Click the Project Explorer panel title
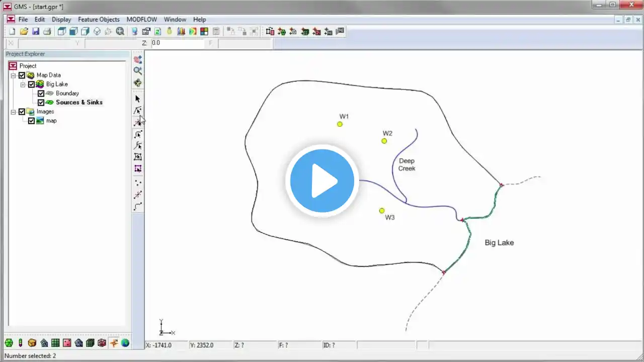The height and width of the screenshot is (362, 644). (x=25, y=54)
